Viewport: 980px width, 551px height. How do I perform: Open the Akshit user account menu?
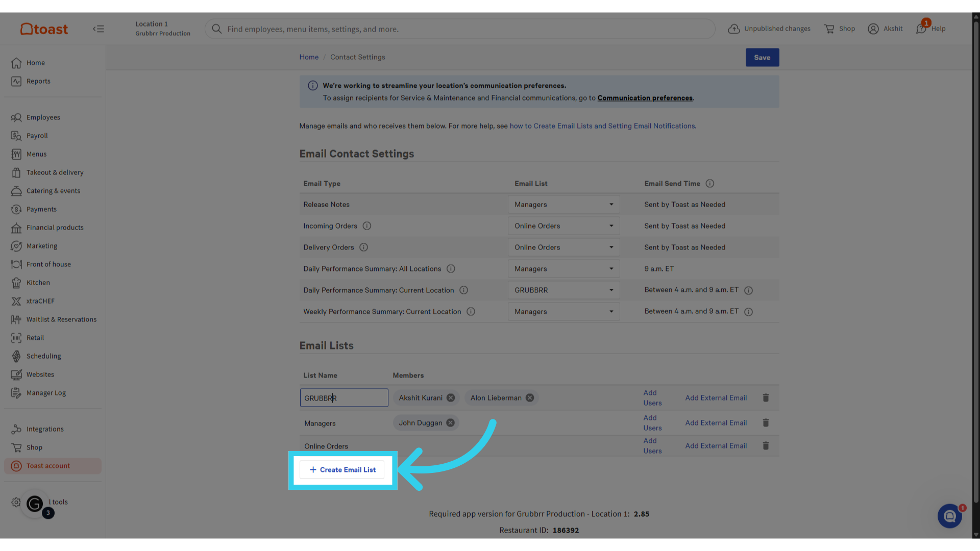[x=885, y=29]
